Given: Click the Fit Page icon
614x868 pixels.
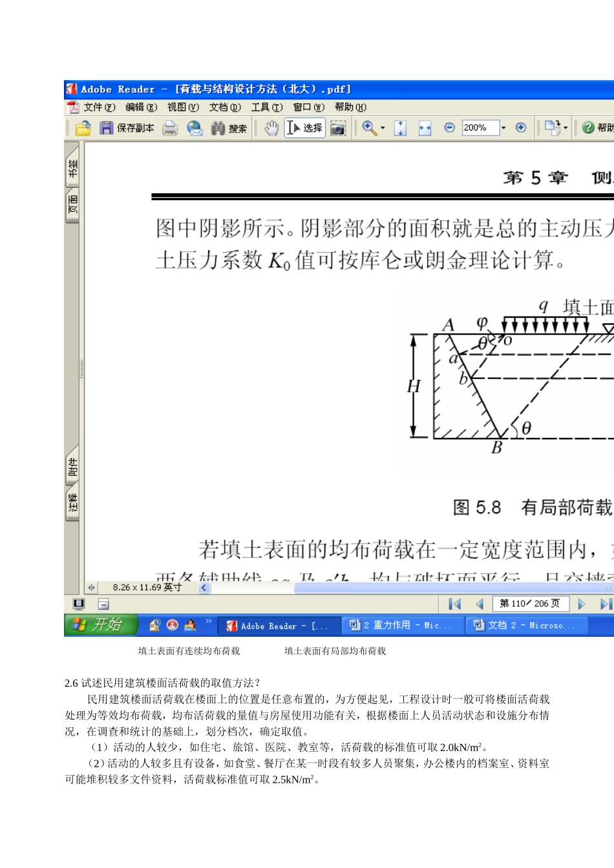Looking at the screenshot, I should point(400,128).
